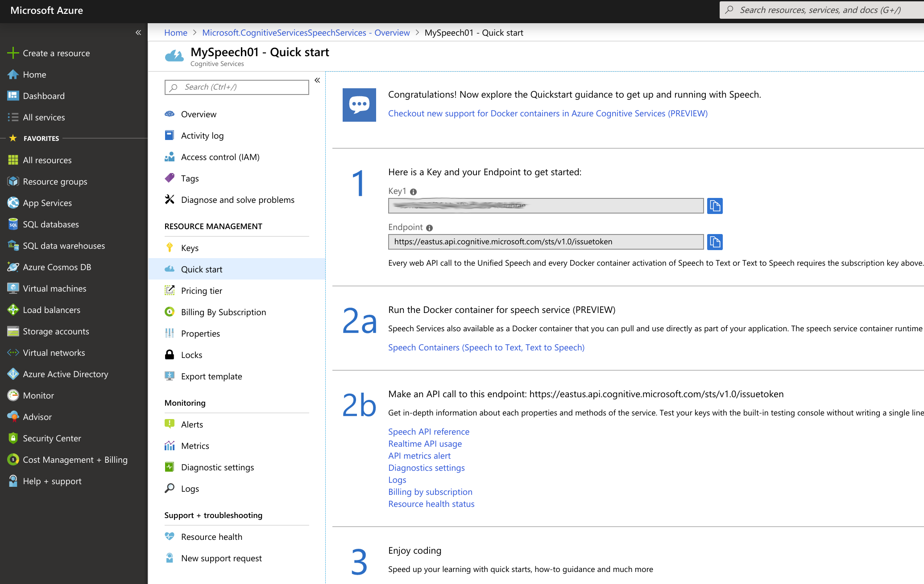
Task: Click the Copy icon for Endpoint
Action: point(715,242)
